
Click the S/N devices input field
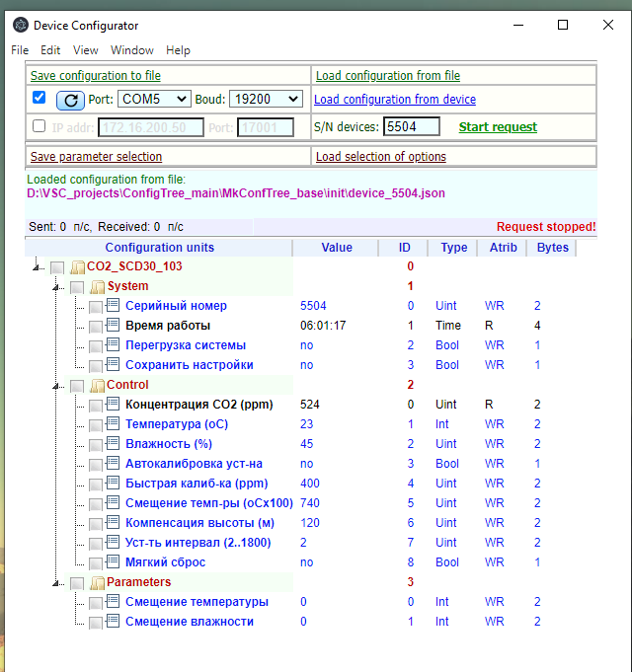(412, 126)
